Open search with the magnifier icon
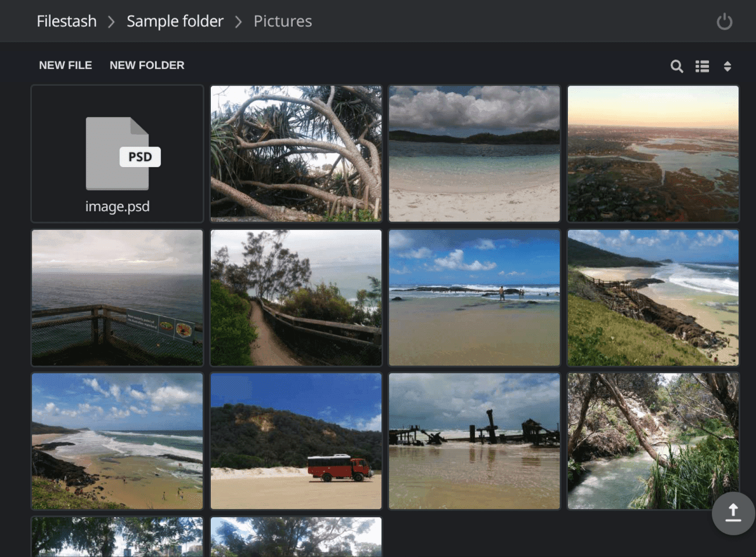 [x=676, y=66]
